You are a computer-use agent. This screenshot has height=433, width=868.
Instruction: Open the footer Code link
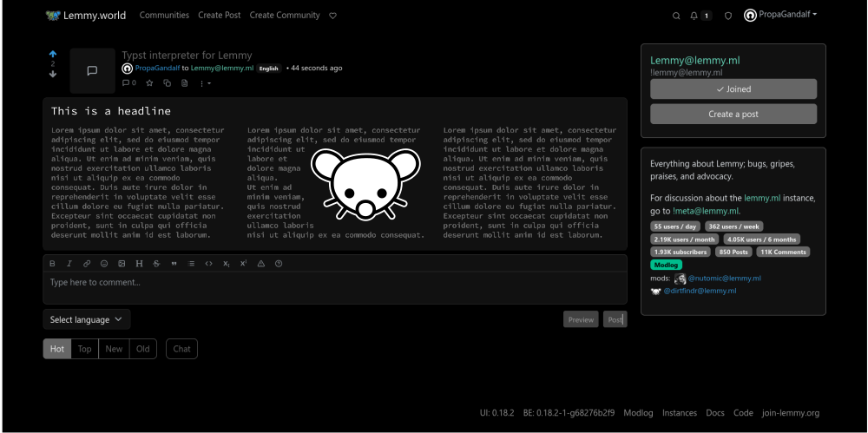pyautogui.click(x=744, y=413)
